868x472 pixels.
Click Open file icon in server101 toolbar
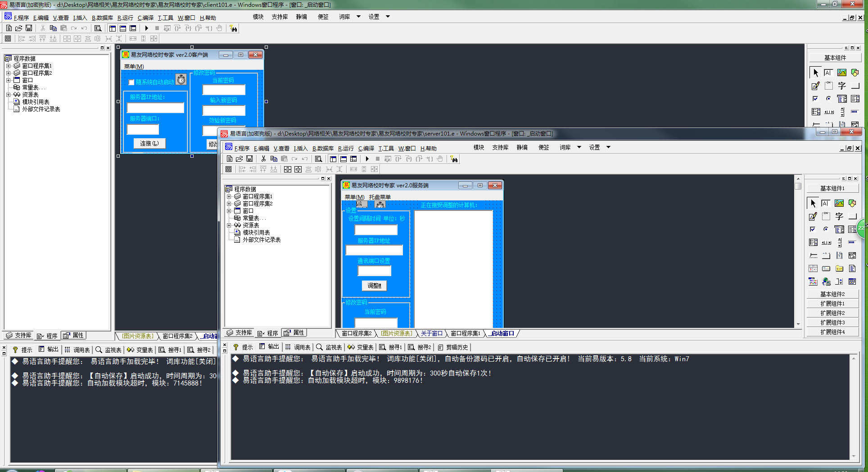click(x=240, y=159)
